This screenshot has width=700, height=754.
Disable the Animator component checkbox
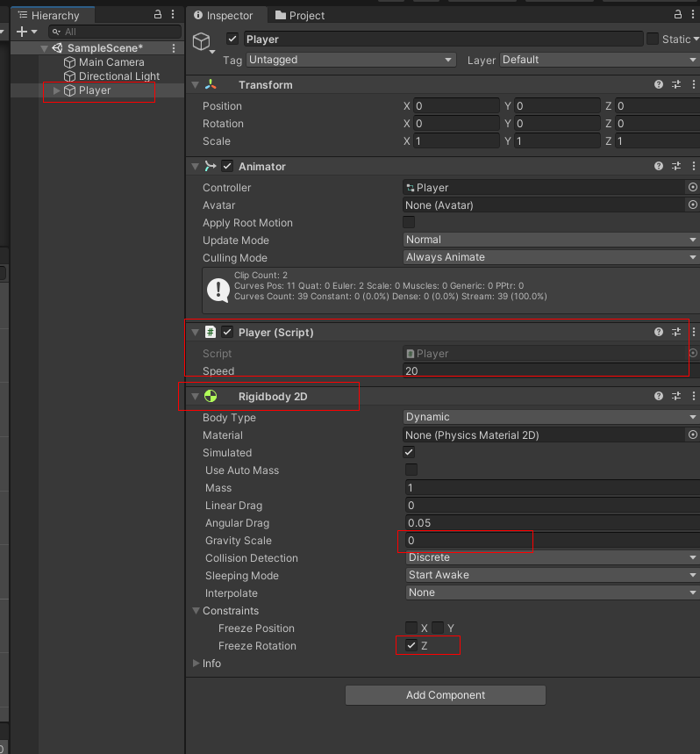coord(227,167)
